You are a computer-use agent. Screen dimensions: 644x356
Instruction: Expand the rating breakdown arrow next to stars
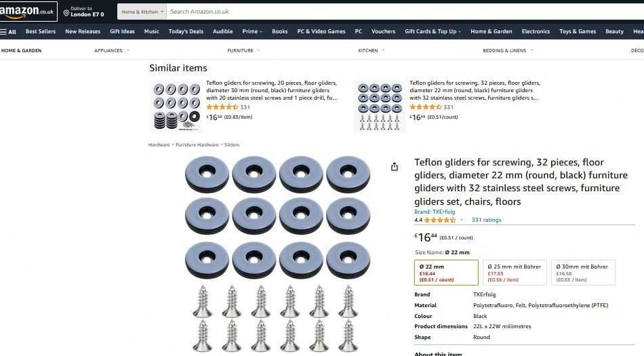point(462,220)
